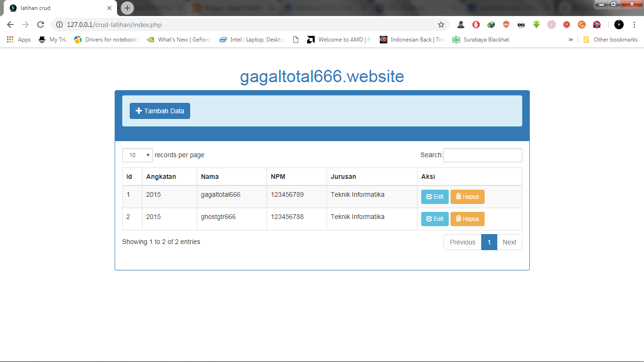Click the red crossed-tools extension icon

pyautogui.click(x=567, y=25)
